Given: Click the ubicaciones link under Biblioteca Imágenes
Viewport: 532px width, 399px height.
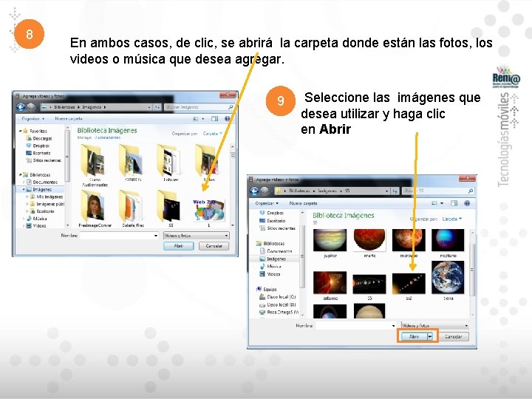Looking at the screenshot, I should 107,137.
